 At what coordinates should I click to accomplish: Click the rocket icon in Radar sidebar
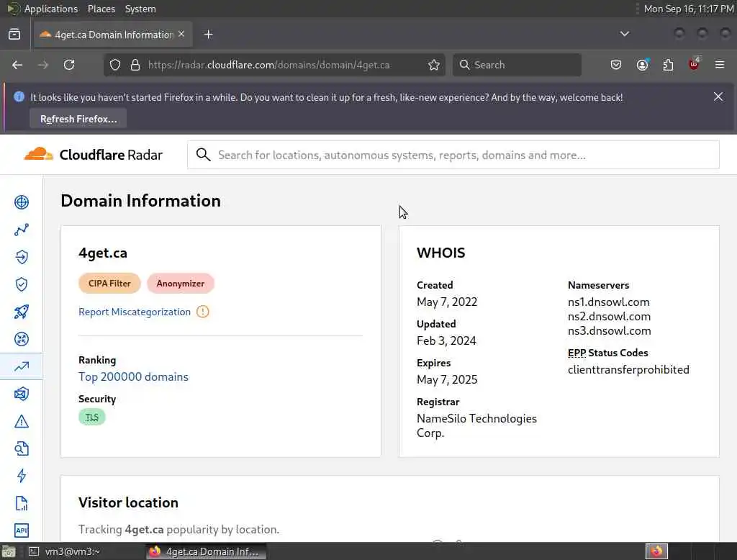[22, 312]
